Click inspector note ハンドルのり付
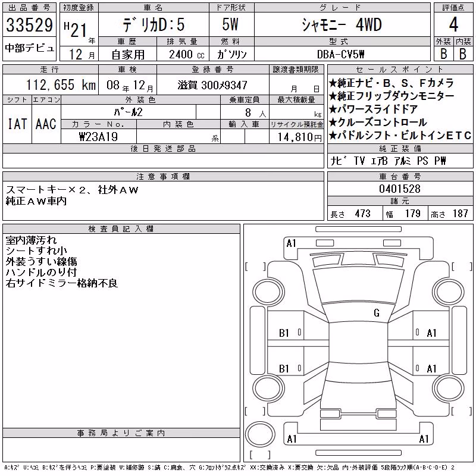 pyautogui.click(x=41, y=273)
